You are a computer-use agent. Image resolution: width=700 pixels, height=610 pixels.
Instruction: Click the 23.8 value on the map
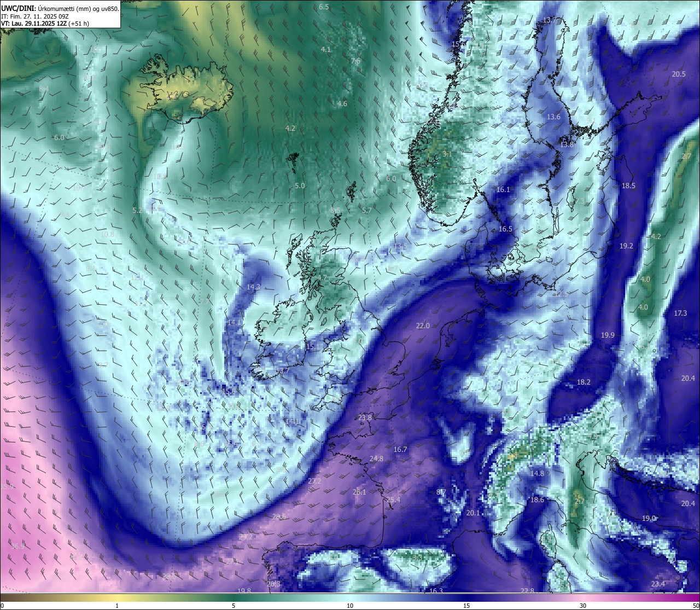365,417
